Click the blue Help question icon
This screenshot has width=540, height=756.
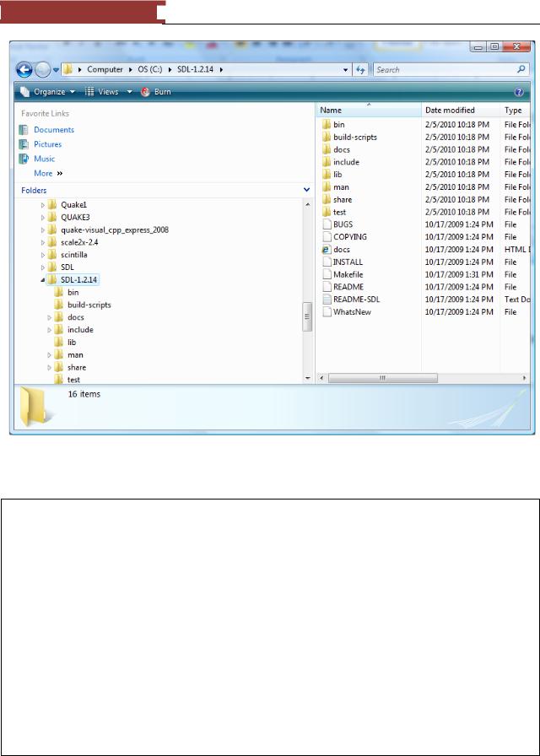tap(519, 92)
